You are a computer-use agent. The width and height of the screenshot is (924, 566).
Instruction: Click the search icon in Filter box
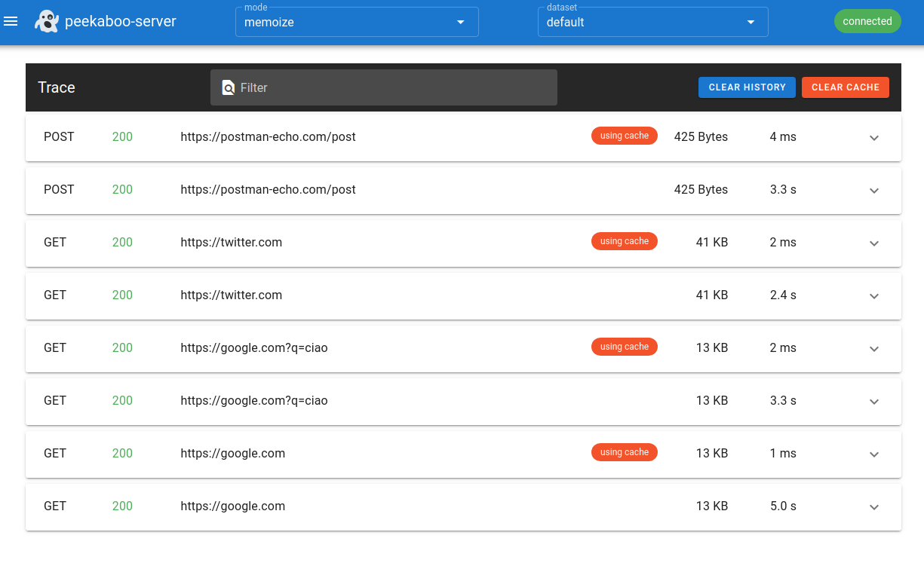[229, 87]
